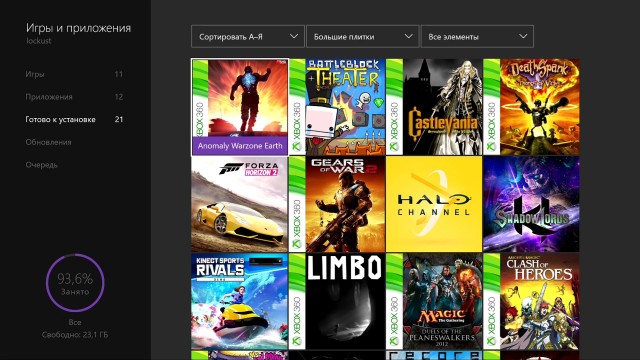Expand the Сортировать А–Я sort dropdown
This screenshot has width=640, height=360.
coord(248,36)
